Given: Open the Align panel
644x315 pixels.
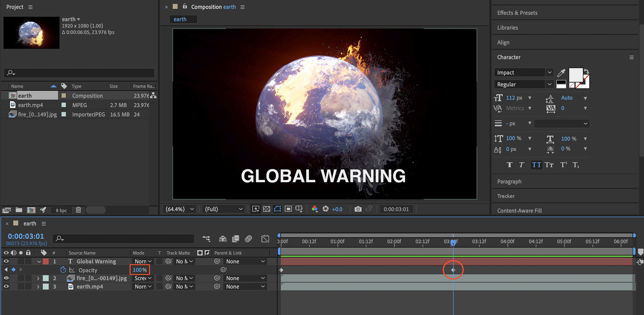Looking at the screenshot, I should [x=503, y=42].
